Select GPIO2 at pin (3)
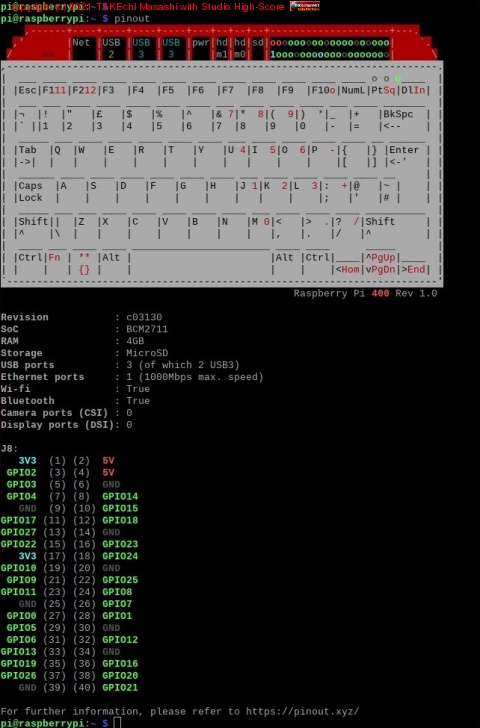Viewport: 480px width, 728px height. pyautogui.click(x=21, y=473)
